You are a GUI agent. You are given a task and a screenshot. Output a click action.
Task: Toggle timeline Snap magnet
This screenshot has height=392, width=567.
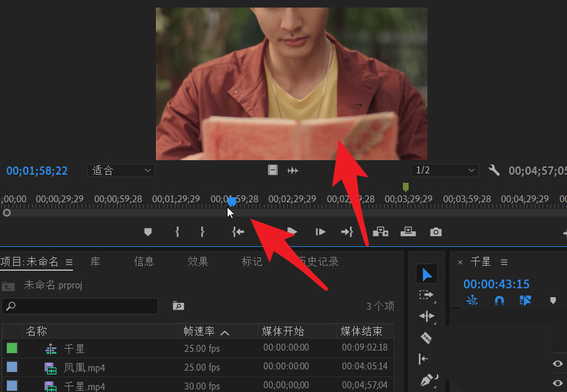click(499, 300)
